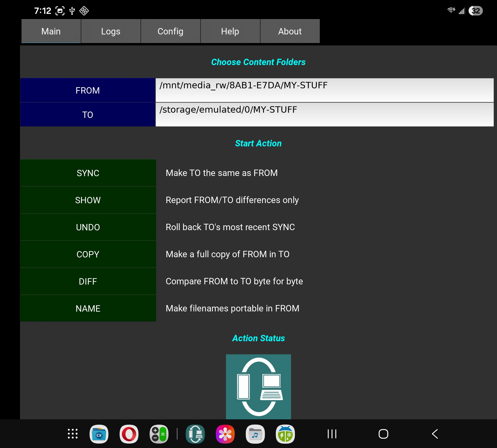Launch the music folder app icon
This screenshot has width=497, height=448.
(255, 434)
